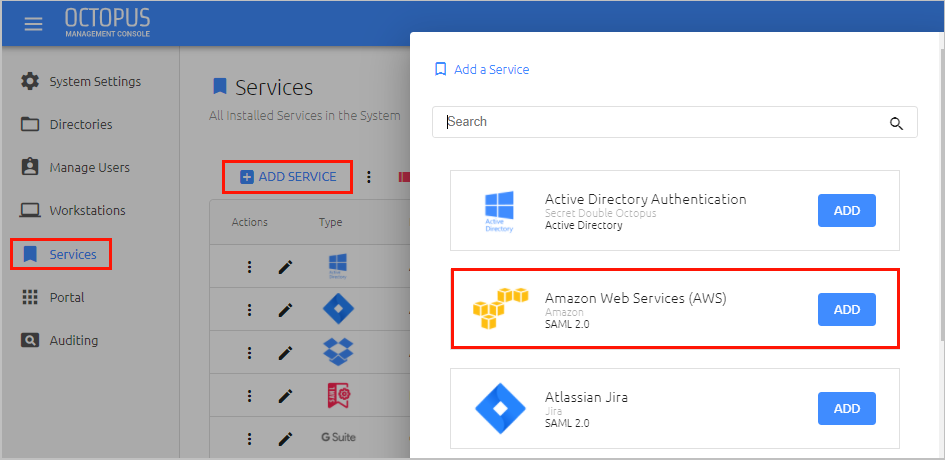Add the Amazon Web Services (AWS) service
The height and width of the screenshot is (460, 945).
coord(846,309)
